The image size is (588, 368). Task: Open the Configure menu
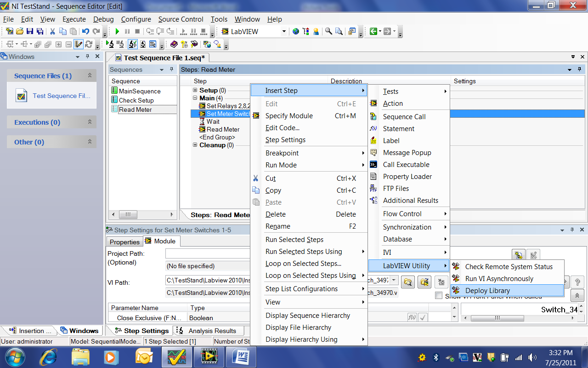coord(136,19)
